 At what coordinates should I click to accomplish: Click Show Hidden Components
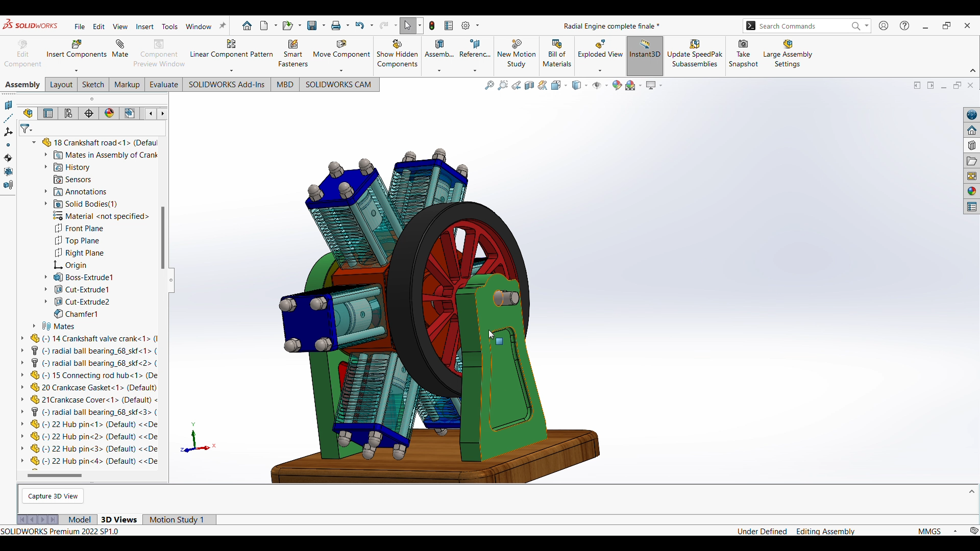coord(398,54)
